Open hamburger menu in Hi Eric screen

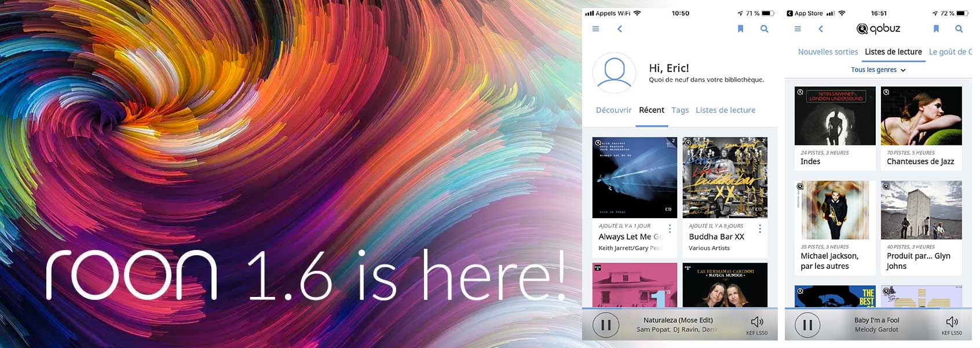[595, 28]
